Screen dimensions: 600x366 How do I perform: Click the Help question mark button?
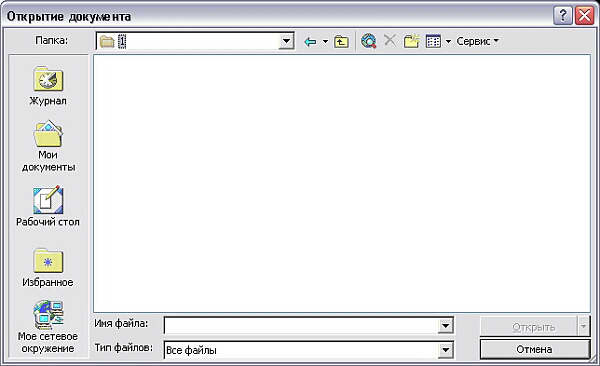click(x=563, y=16)
